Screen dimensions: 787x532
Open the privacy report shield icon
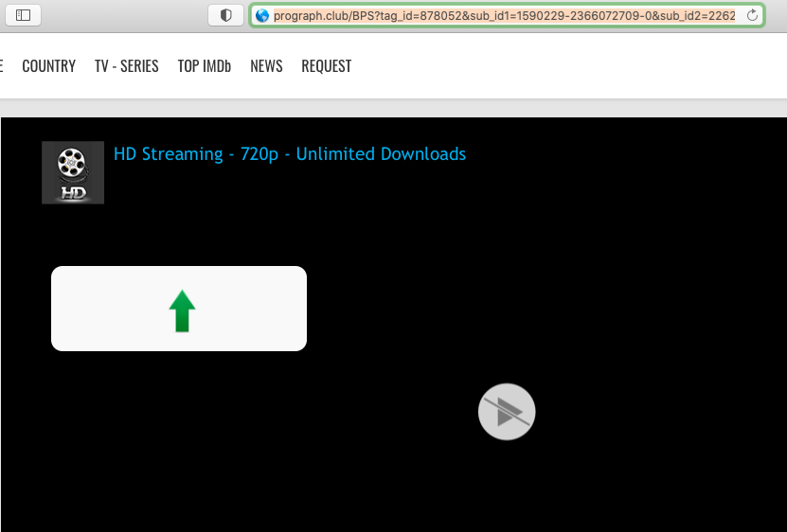225,15
